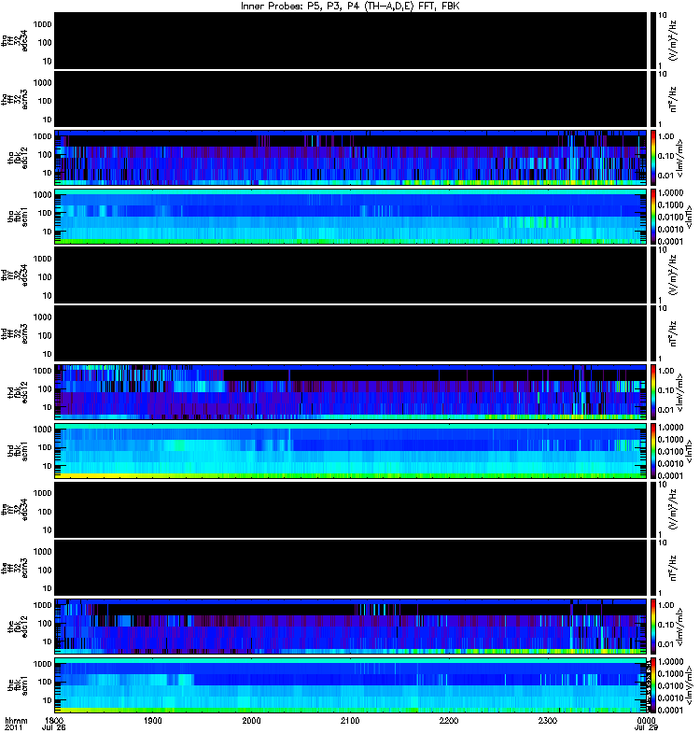700x747 pixels.
Task: Click the 'hhmm 2011' axis caption
Action: tap(16, 725)
